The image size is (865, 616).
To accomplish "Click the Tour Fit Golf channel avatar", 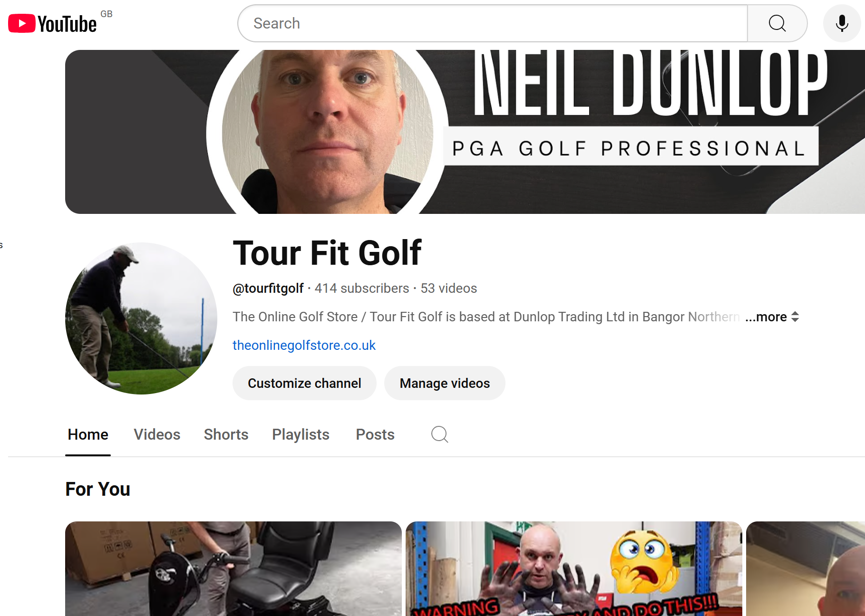I will 141,318.
